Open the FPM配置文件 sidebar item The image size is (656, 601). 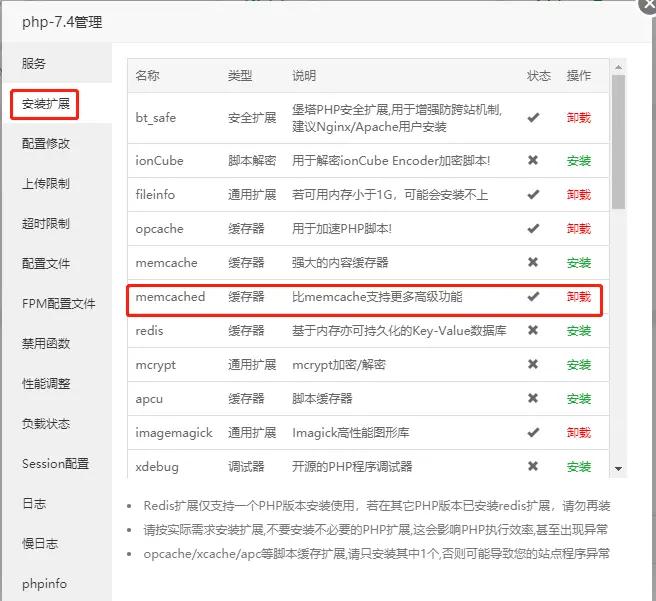(x=59, y=303)
